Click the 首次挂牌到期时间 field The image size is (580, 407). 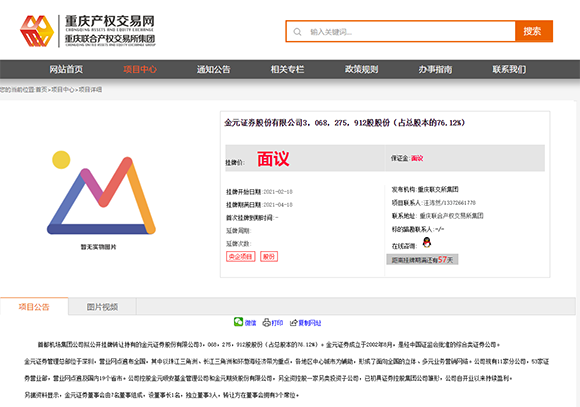pyautogui.click(x=252, y=218)
